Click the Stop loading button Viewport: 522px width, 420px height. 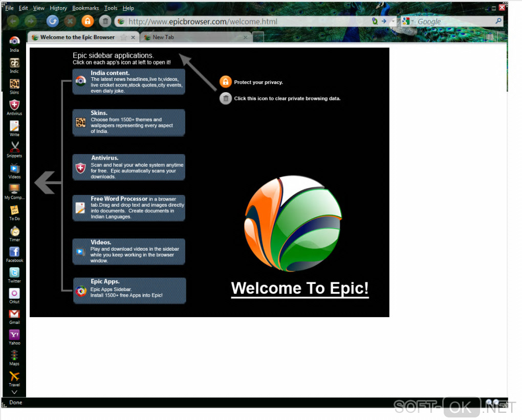(70, 21)
